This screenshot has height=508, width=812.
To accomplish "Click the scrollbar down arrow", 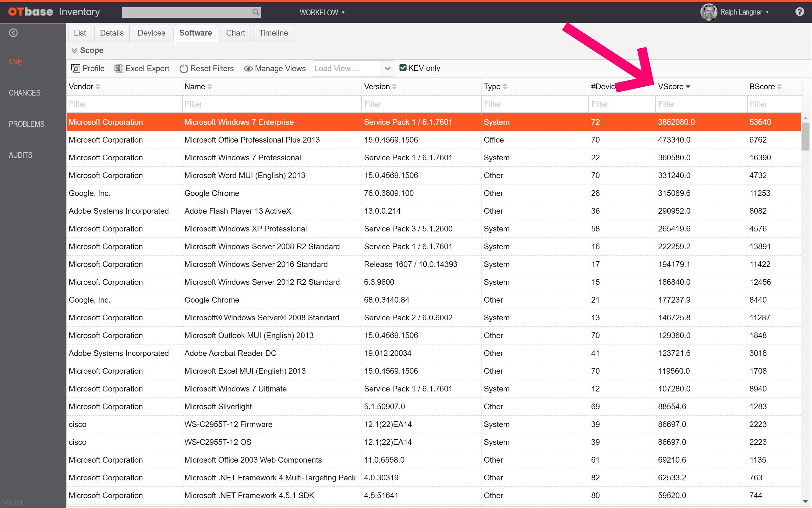I will point(806,502).
